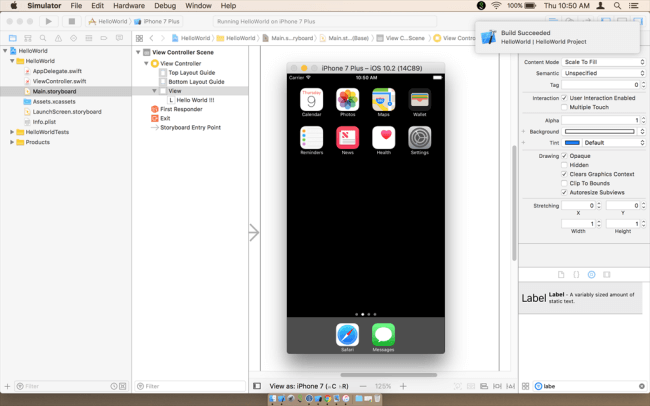Expand the Products folder
The height and width of the screenshot is (406, 650).
[12, 142]
